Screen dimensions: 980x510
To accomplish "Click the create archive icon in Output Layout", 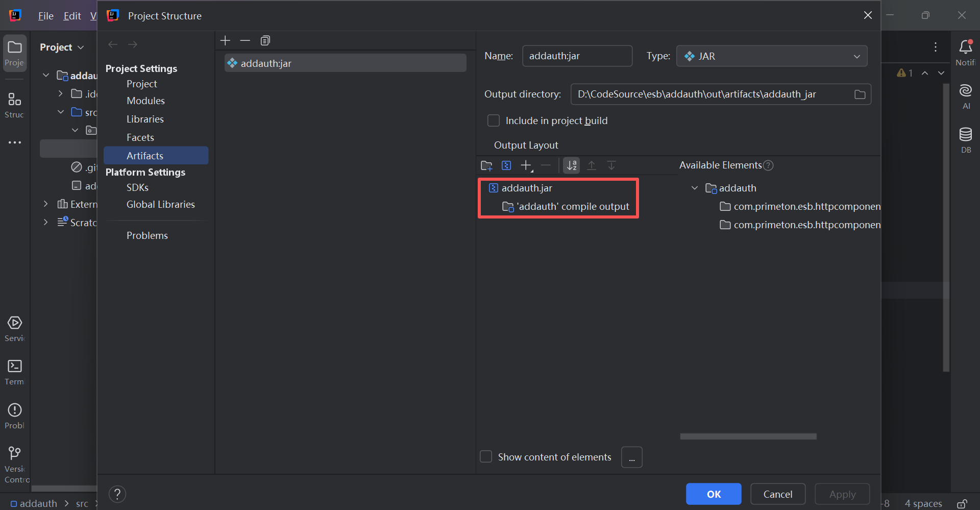I will click(506, 165).
